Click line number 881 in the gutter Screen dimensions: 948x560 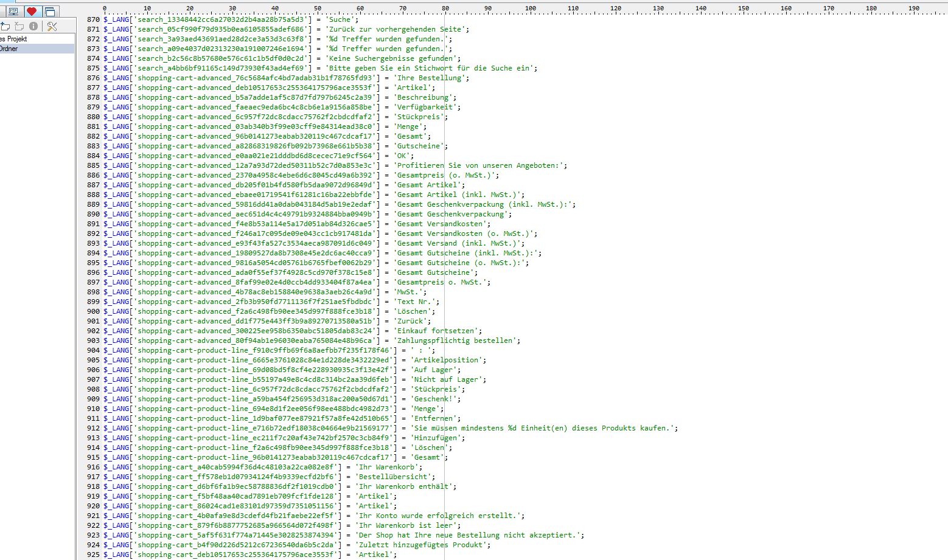pos(93,126)
